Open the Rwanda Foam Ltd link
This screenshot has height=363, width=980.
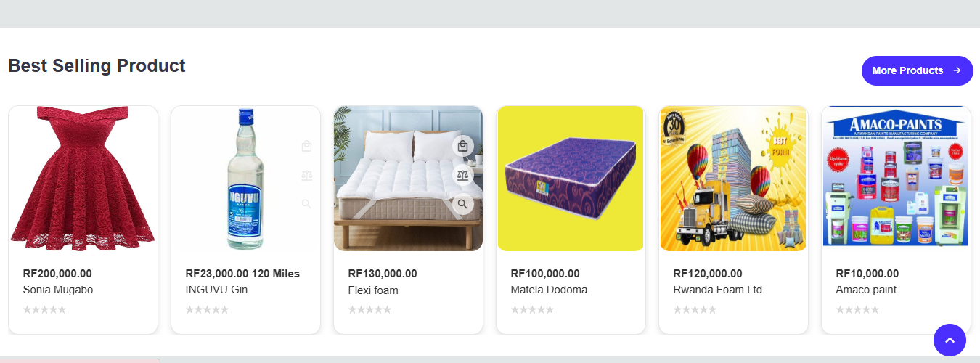pyautogui.click(x=718, y=290)
